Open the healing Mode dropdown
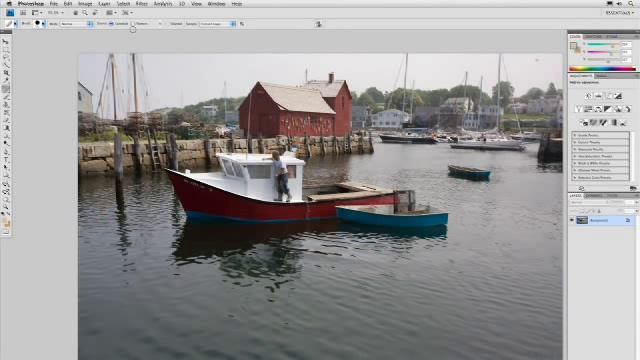 click(x=76, y=24)
